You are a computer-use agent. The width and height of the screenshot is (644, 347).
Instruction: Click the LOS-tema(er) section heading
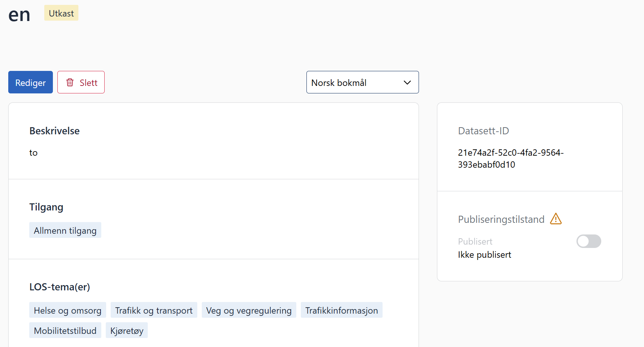tap(60, 287)
